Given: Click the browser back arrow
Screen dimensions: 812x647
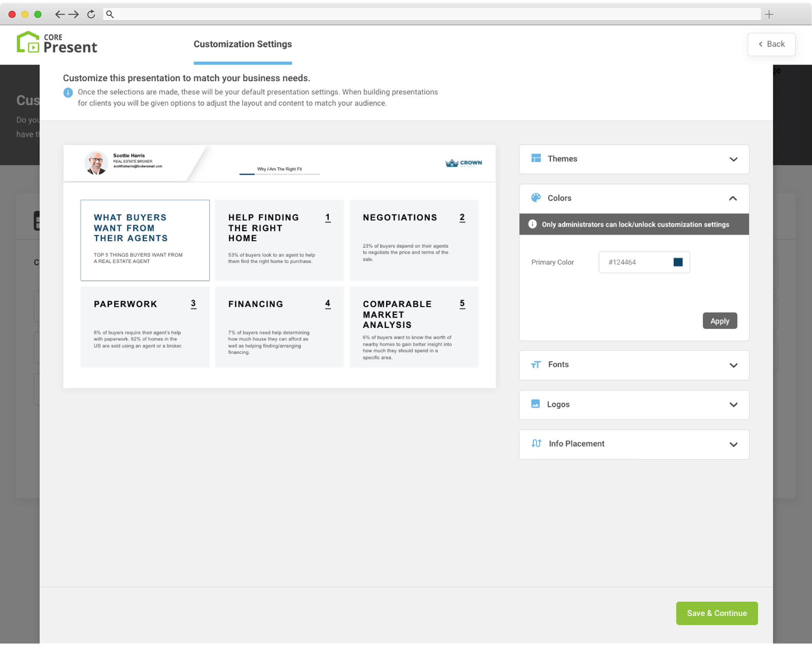Looking at the screenshot, I should pyautogui.click(x=59, y=14).
